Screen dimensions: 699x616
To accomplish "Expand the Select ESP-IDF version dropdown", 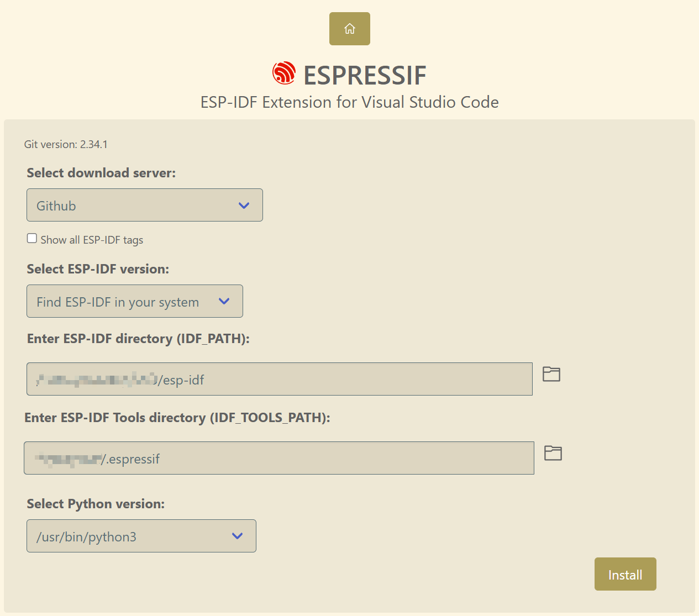I will click(134, 301).
